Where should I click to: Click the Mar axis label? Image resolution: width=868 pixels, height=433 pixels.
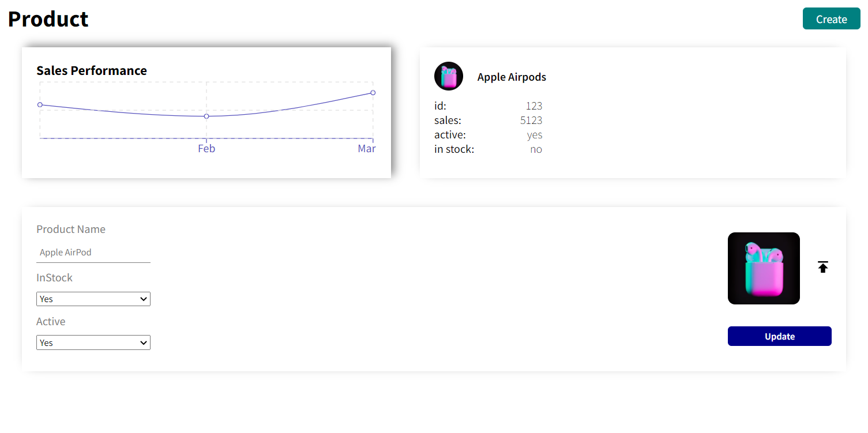click(367, 149)
